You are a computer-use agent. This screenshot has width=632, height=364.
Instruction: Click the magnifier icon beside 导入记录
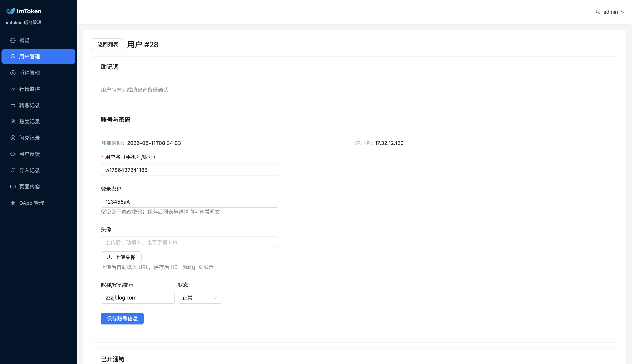pos(13,170)
